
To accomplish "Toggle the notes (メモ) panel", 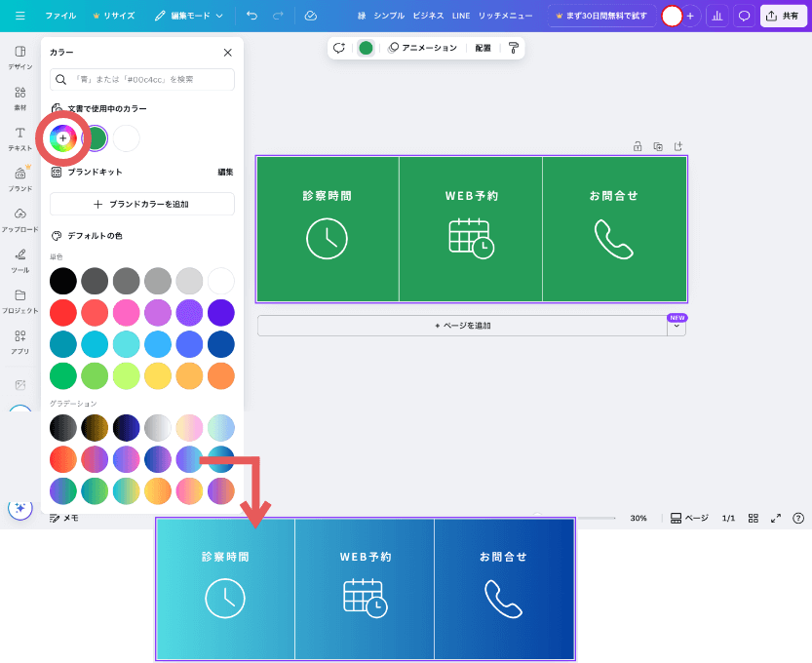I will [x=64, y=519].
